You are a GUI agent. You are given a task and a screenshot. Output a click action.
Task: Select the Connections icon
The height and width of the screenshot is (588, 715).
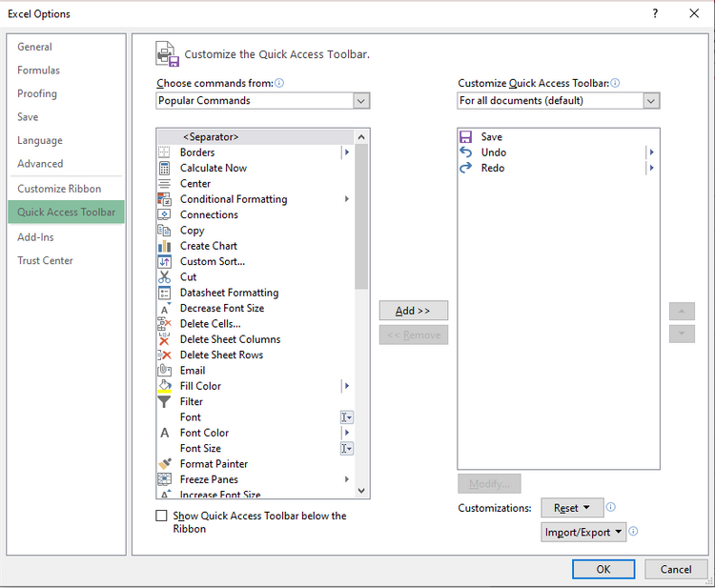pyautogui.click(x=164, y=214)
